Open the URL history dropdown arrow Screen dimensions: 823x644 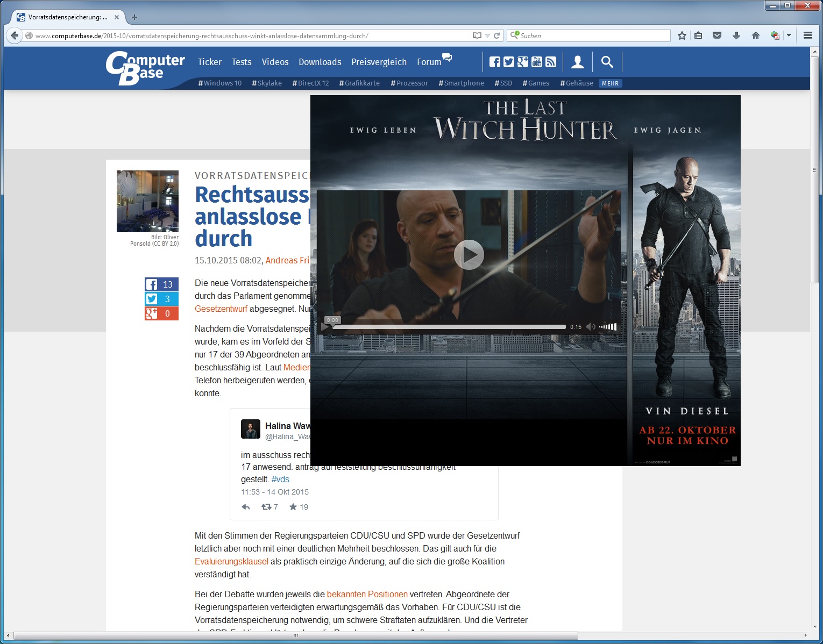(487, 35)
